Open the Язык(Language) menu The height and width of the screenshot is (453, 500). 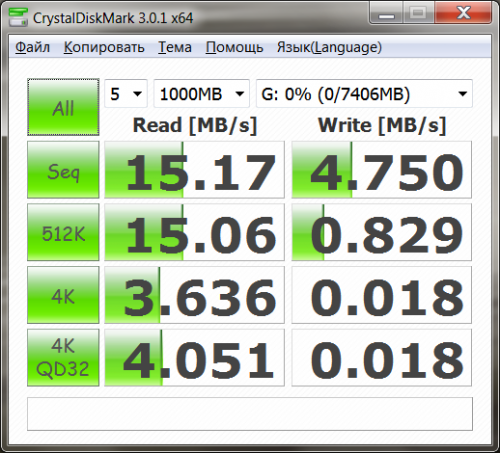[329, 47]
